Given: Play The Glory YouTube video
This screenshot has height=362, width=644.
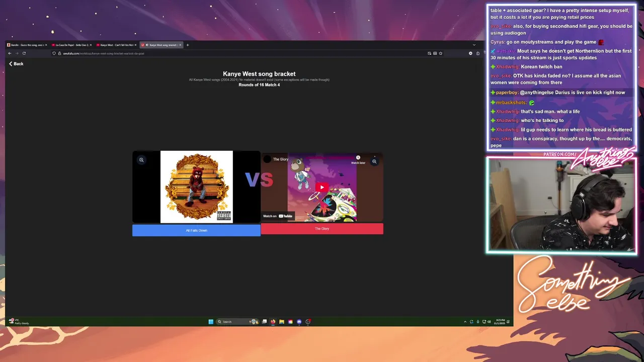Looking at the screenshot, I should click(x=322, y=188).
